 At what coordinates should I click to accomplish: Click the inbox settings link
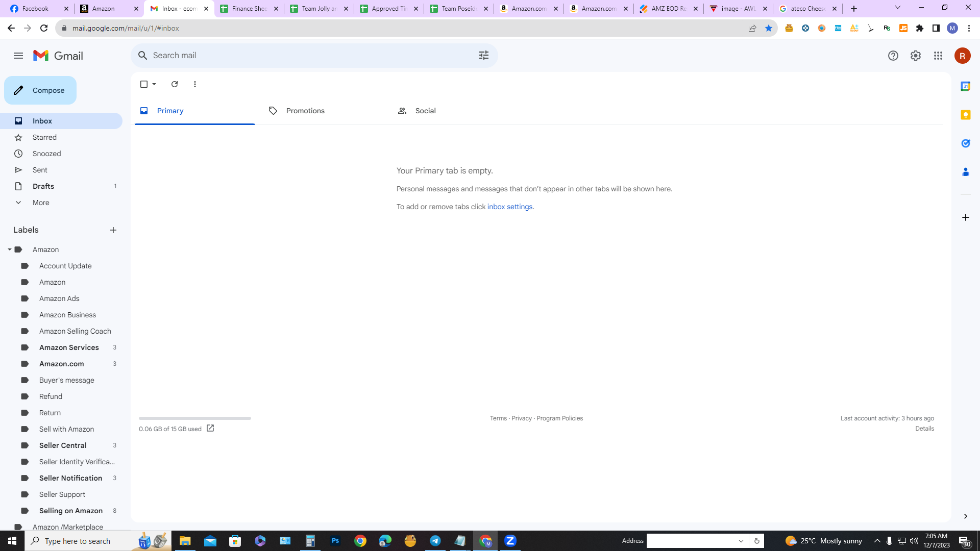coord(510,207)
